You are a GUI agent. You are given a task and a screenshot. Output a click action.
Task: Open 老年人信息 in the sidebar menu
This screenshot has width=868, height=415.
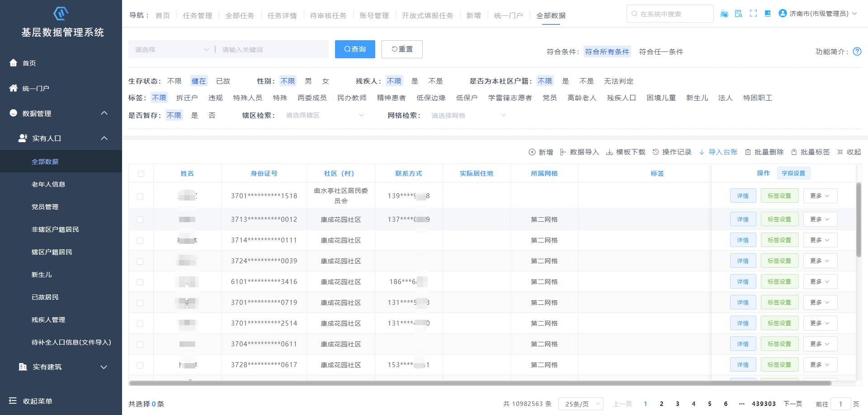[48, 184]
